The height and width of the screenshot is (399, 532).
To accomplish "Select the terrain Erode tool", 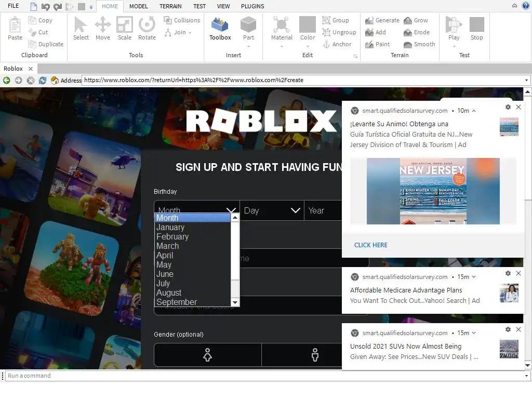I will (x=416, y=32).
